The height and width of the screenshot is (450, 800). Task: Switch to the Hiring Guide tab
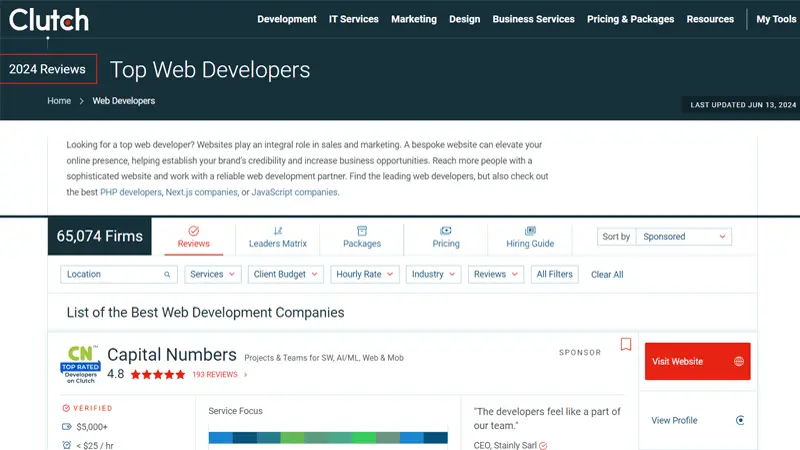[530, 237]
